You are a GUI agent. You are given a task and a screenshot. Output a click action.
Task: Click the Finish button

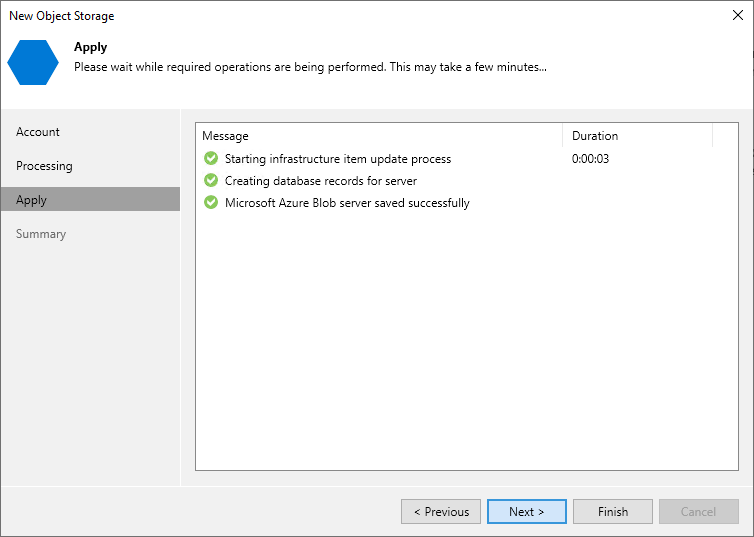click(613, 512)
